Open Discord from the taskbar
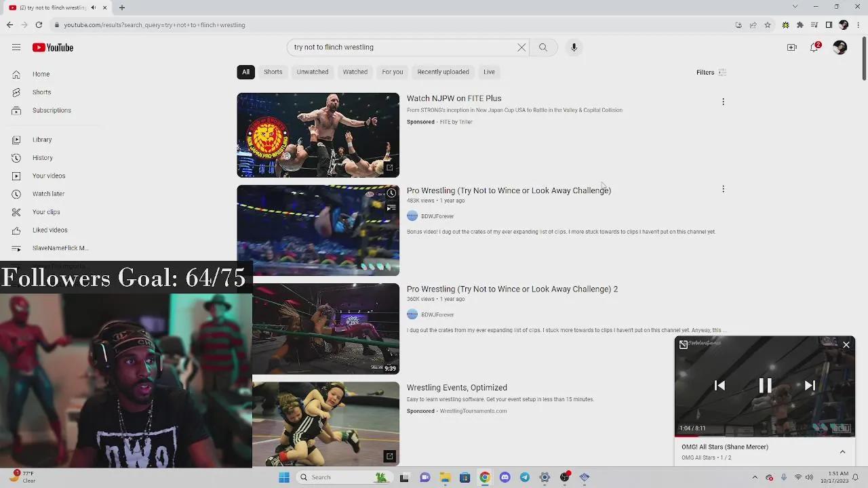The width and height of the screenshot is (868, 488). click(505, 477)
